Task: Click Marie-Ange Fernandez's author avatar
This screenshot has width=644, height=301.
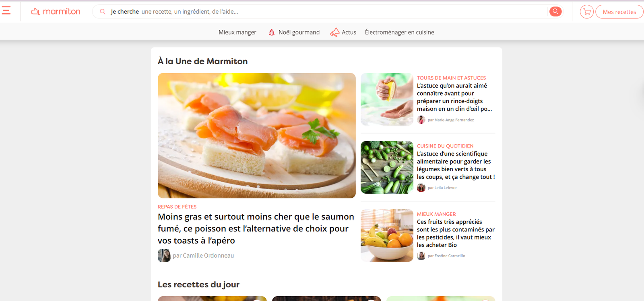Action: tap(421, 120)
